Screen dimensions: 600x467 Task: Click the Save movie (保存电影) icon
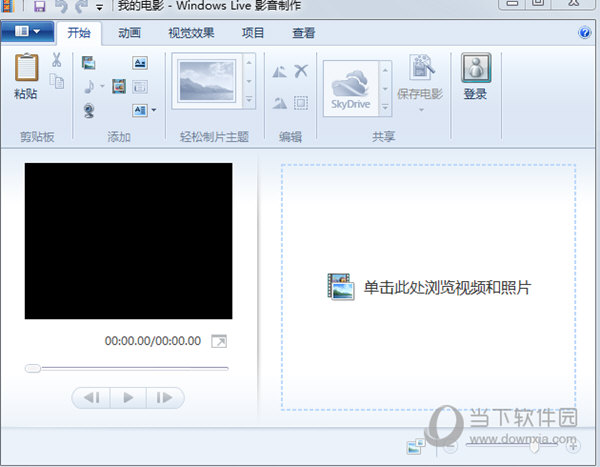pyautogui.click(x=421, y=68)
